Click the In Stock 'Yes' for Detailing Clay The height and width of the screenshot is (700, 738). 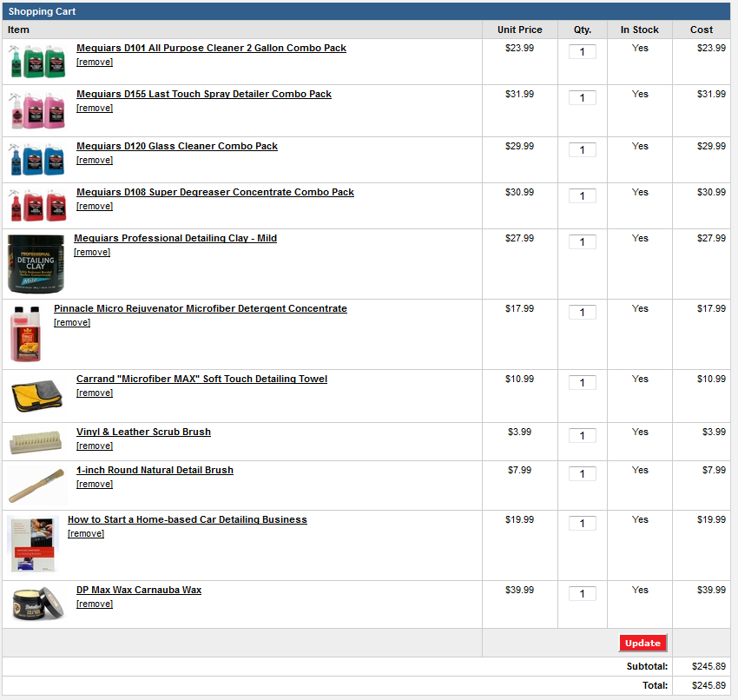pyautogui.click(x=640, y=239)
